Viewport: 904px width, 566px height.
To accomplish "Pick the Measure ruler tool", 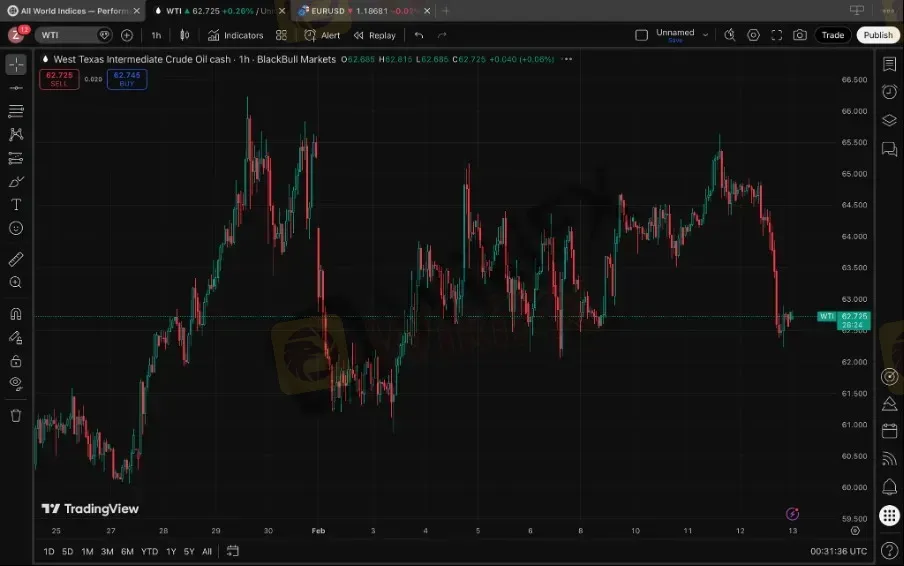I will click(x=16, y=259).
